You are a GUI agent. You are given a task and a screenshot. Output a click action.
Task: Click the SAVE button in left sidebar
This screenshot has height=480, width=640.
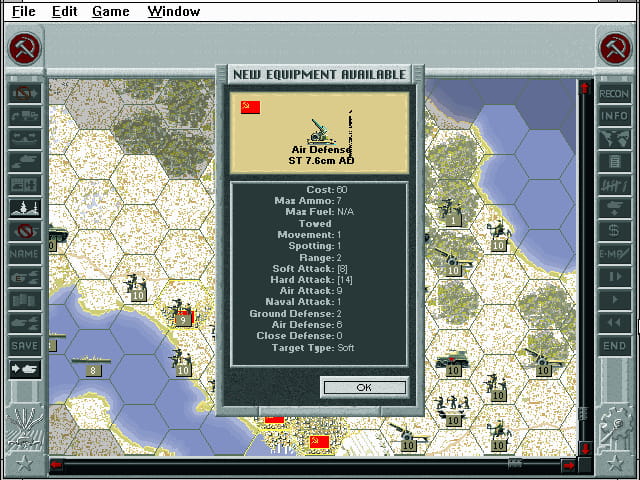click(24, 346)
